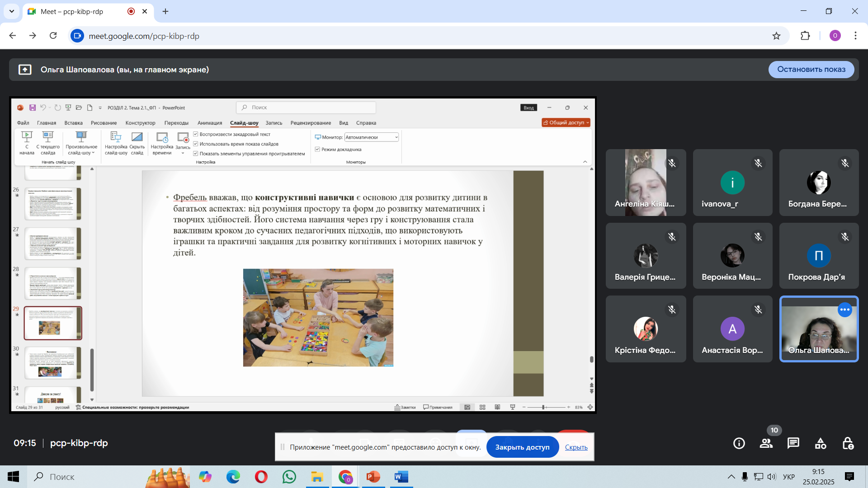Click the slideshow icon in status bar

(x=513, y=407)
